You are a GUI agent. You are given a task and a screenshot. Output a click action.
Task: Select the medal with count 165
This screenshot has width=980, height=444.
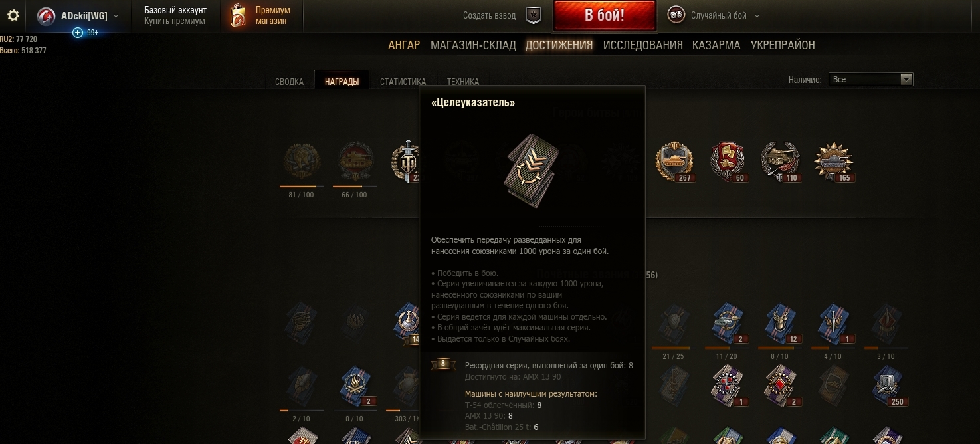(833, 162)
